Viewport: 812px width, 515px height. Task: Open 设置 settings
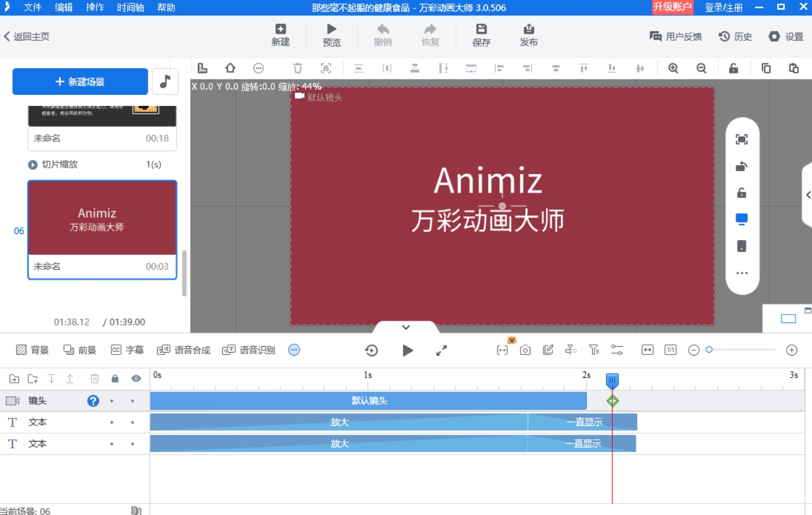tap(786, 37)
